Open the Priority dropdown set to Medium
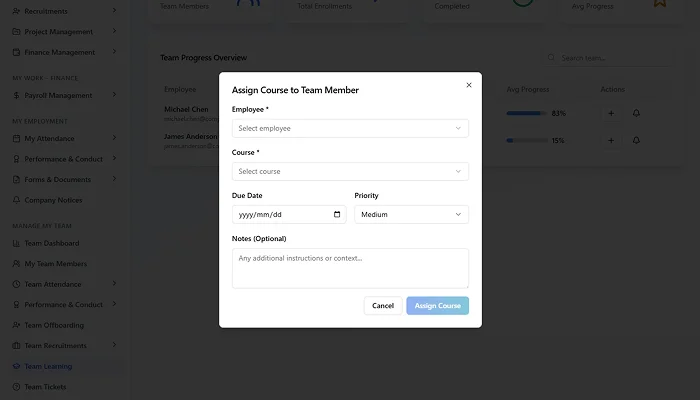700x400 pixels. tap(411, 214)
